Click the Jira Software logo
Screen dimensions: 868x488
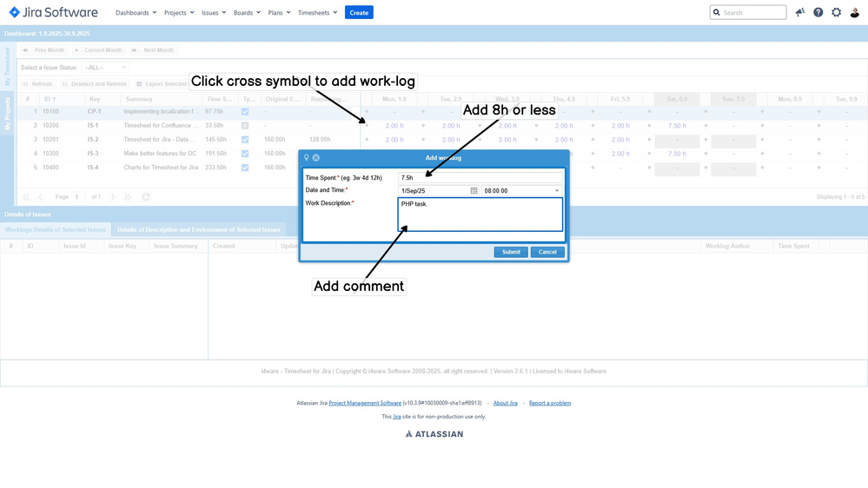pyautogui.click(x=53, y=12)
